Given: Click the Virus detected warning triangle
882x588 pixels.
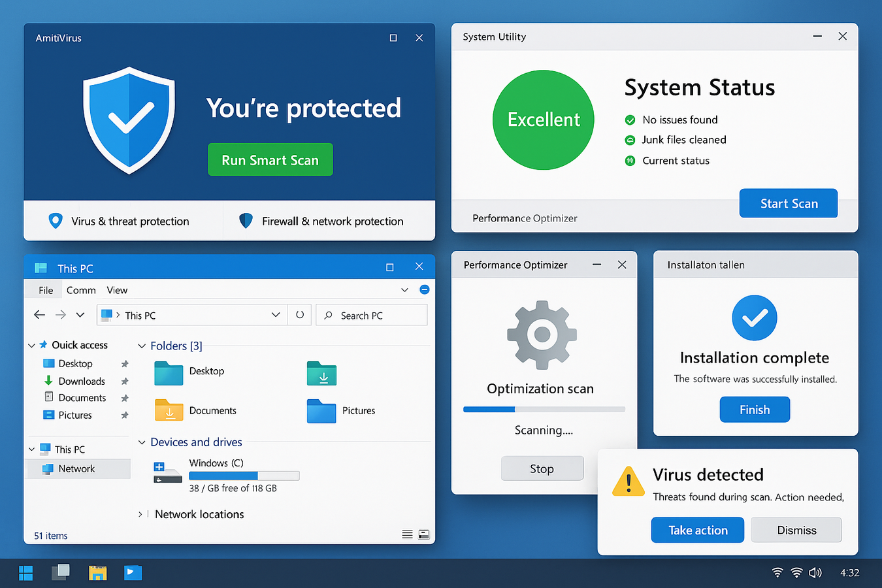Looking at the screenshot, I should 628,482.
